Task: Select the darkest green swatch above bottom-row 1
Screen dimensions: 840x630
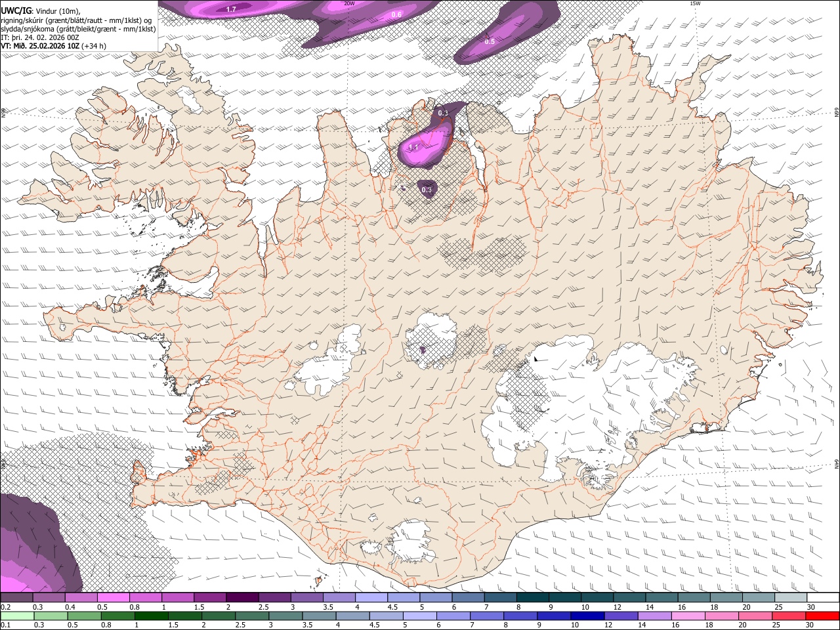Action: tap(151, 616)
